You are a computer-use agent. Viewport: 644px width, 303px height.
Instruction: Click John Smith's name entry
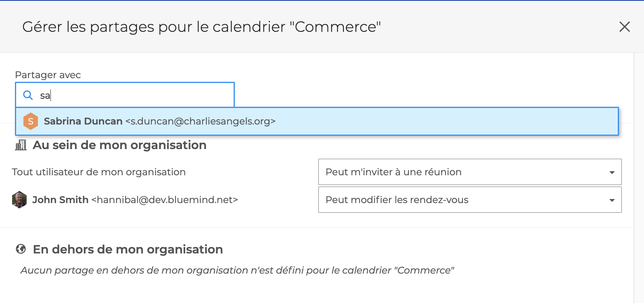(x=135, y=200)
